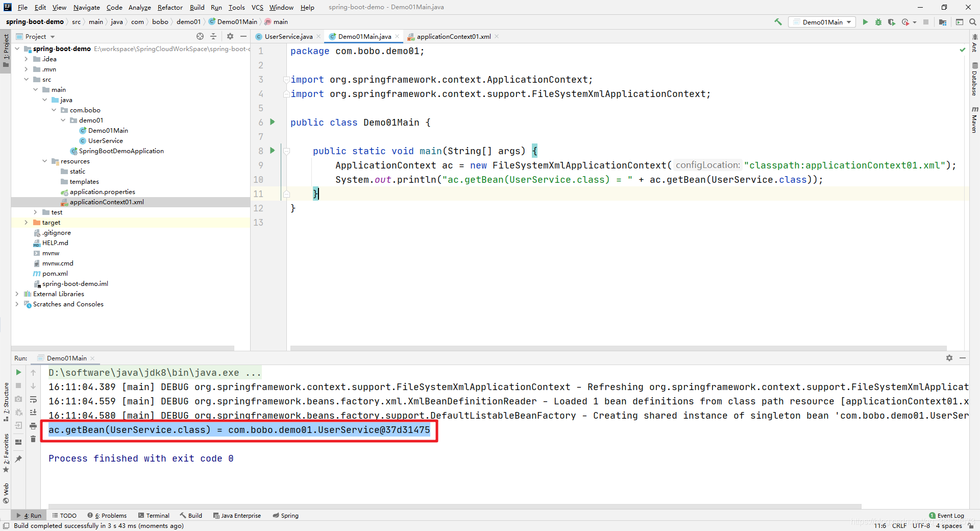This screenshot has height=531, width=980.
Task: Run with coverage icon in toolbar
Action: click(892, 22)
